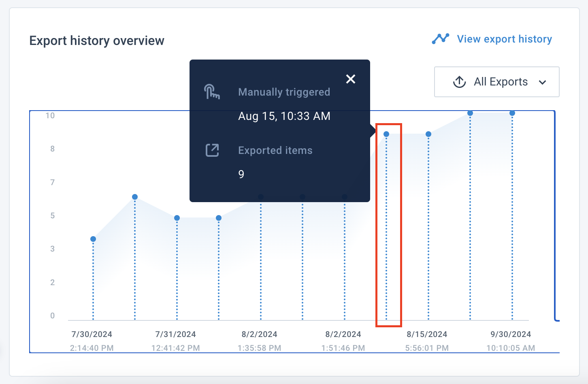
Task: Click the 7/30/2024 date label
Action: click(x=92, y=334)
